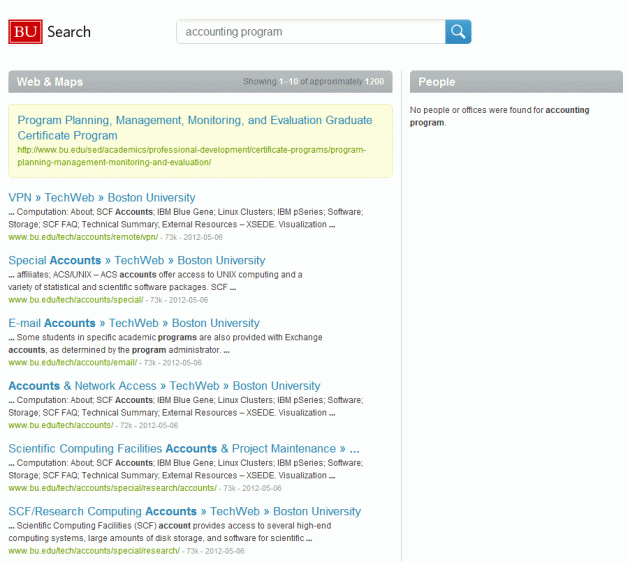The image size is (630, 562).
Task: Click snippet 'affiliates; ACS/UNIX – ACS accounts'
Action: tap(155, 281)
